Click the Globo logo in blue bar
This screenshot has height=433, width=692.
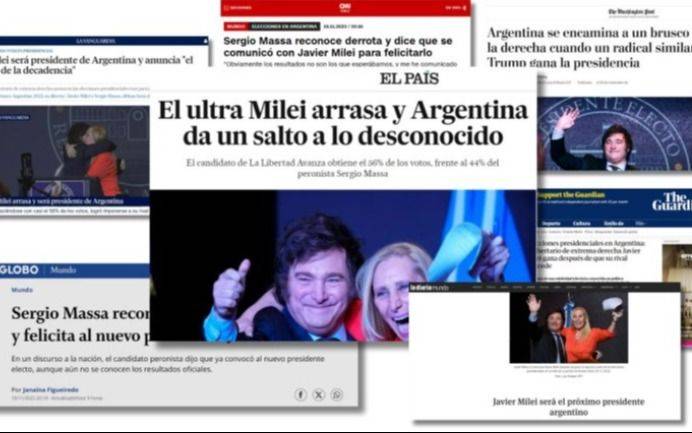(x=19, y=270)
